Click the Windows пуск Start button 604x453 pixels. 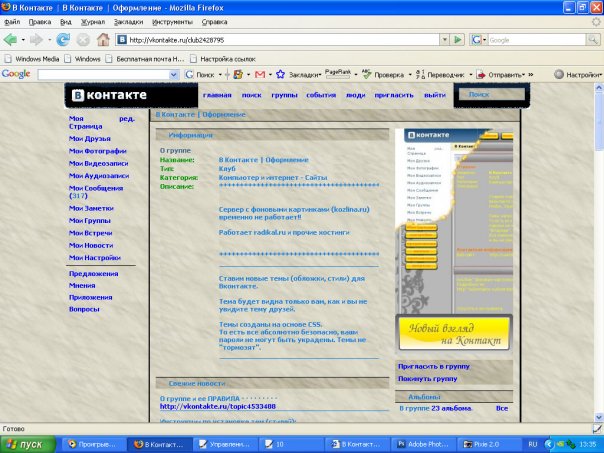coord(27,444)
